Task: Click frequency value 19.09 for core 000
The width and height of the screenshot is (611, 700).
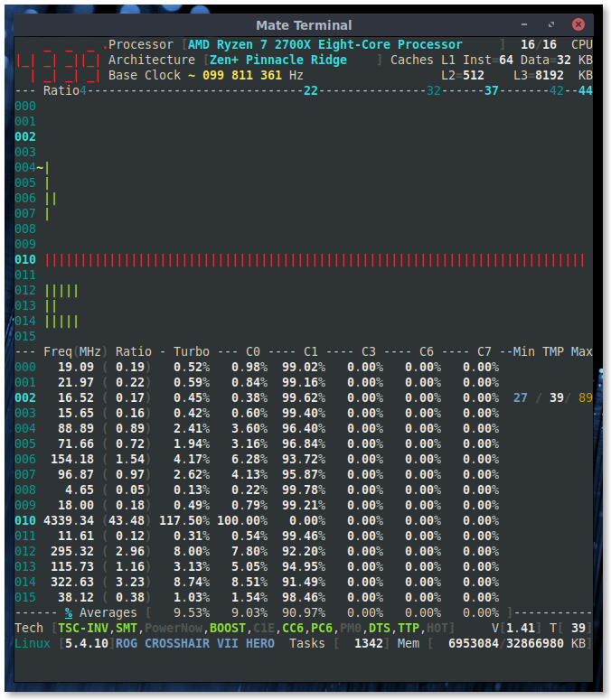Action: (76, 367)
